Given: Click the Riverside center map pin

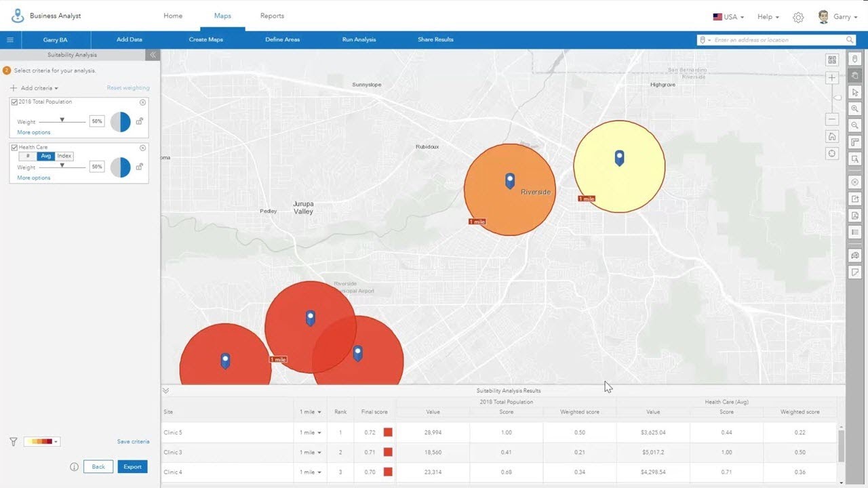Looking at the screenshot, I should [510, 180].
